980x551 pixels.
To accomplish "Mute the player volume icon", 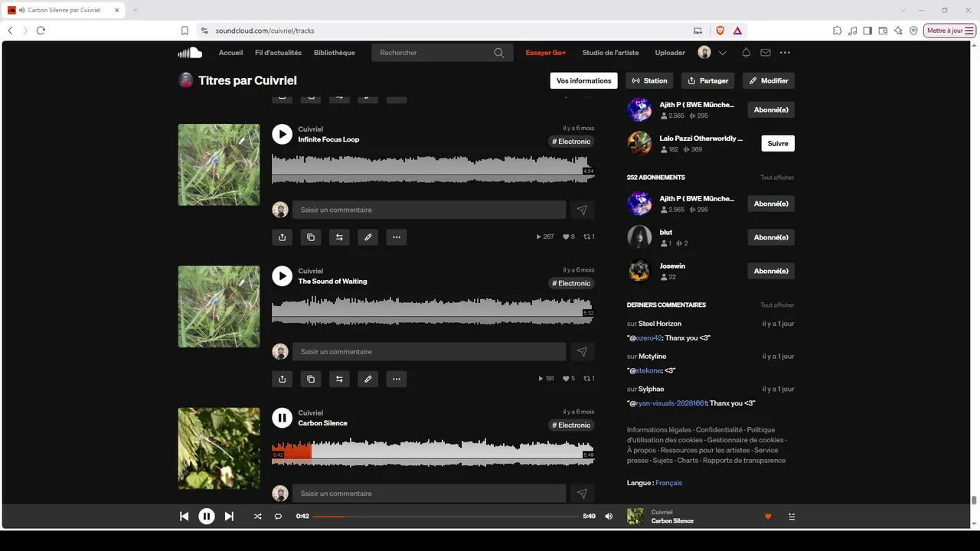I will coord(609,517).
